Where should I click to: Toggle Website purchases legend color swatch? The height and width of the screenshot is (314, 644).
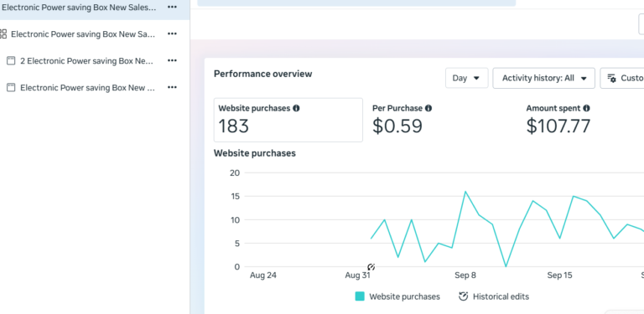tap(360, 296)
